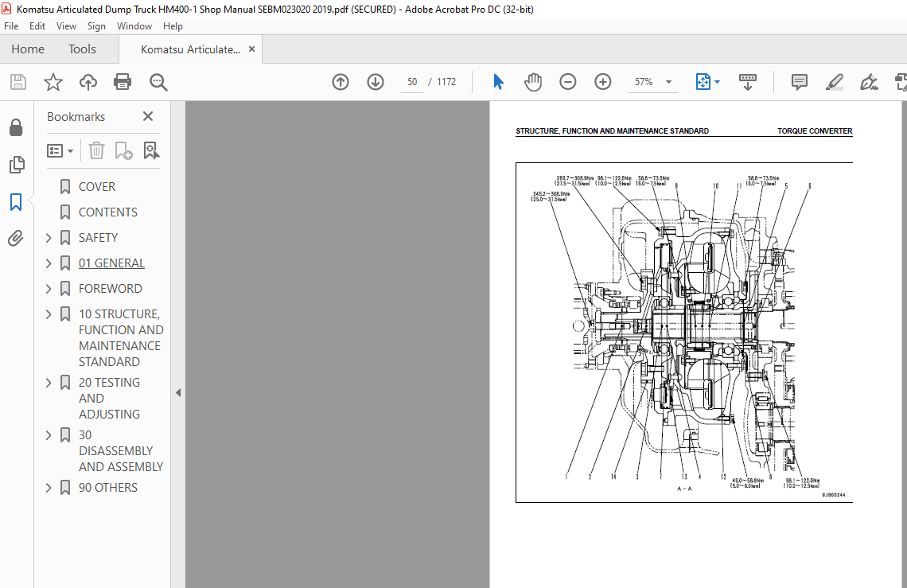Image resolution: width=907 pixels, height=588 pixels.
Task: Open the COVER bookmark
Action: point(96,187)
